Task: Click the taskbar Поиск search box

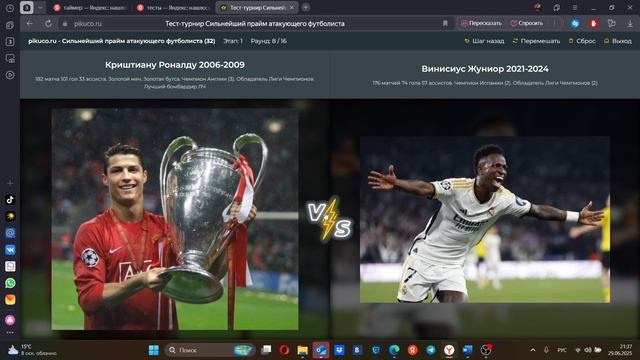Action: pyautogui.click(x=210, y=350)
